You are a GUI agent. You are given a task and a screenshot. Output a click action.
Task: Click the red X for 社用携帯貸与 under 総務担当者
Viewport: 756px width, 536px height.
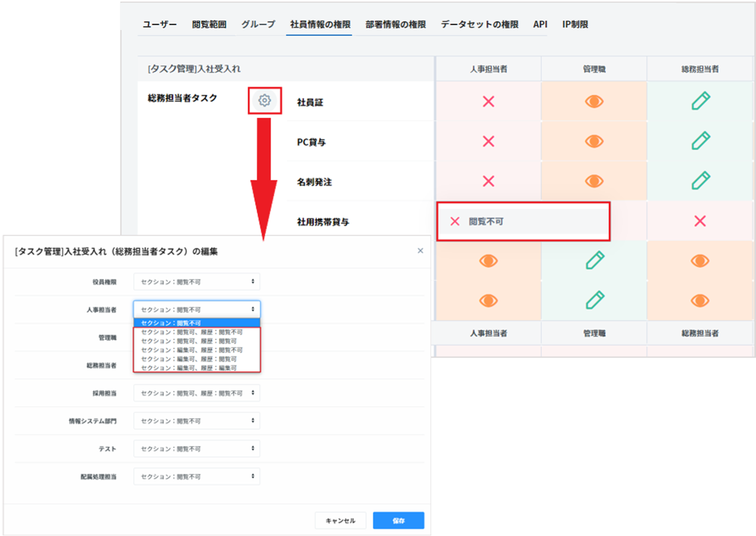(699, 221)
